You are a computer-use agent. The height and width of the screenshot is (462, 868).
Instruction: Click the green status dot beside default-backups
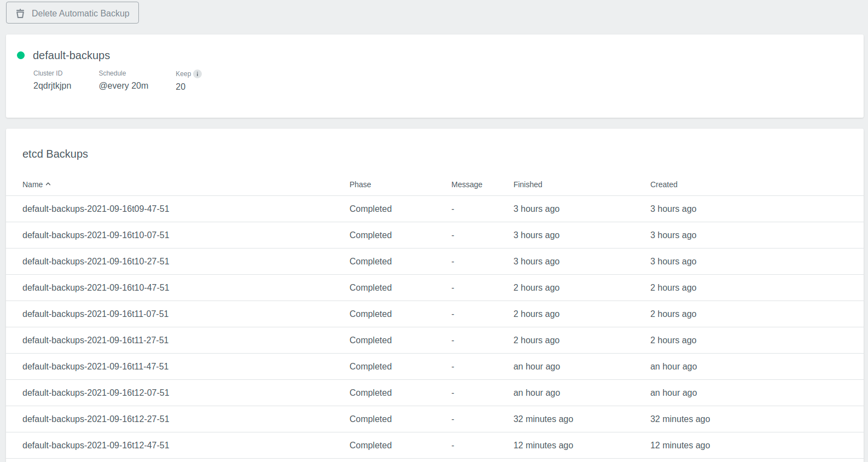click(21, 55)
